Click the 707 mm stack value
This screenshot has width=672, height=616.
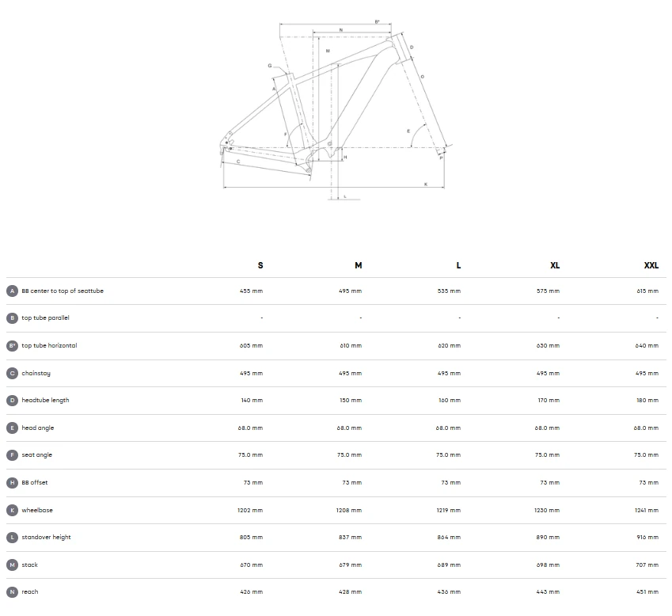[647, 565]
